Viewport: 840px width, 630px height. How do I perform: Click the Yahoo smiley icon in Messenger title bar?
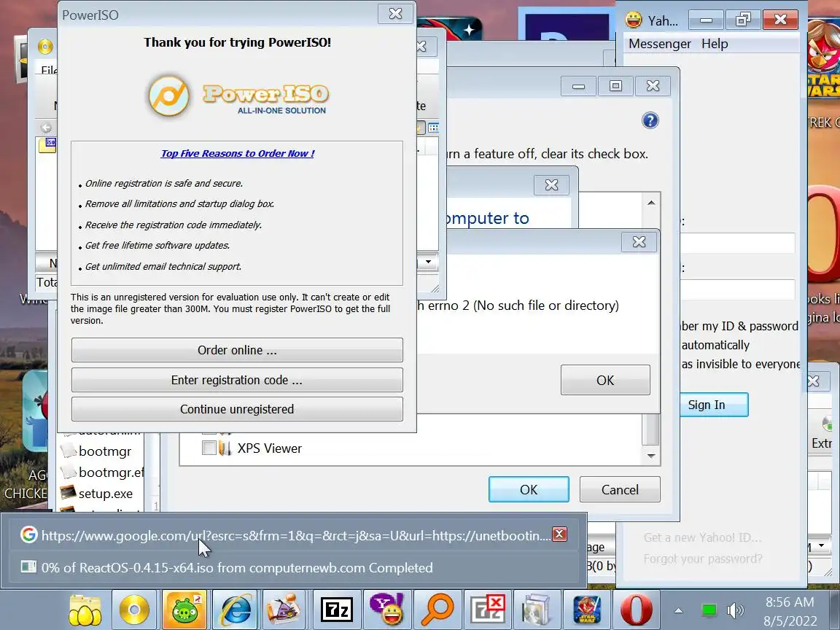[x=634, y=20]
